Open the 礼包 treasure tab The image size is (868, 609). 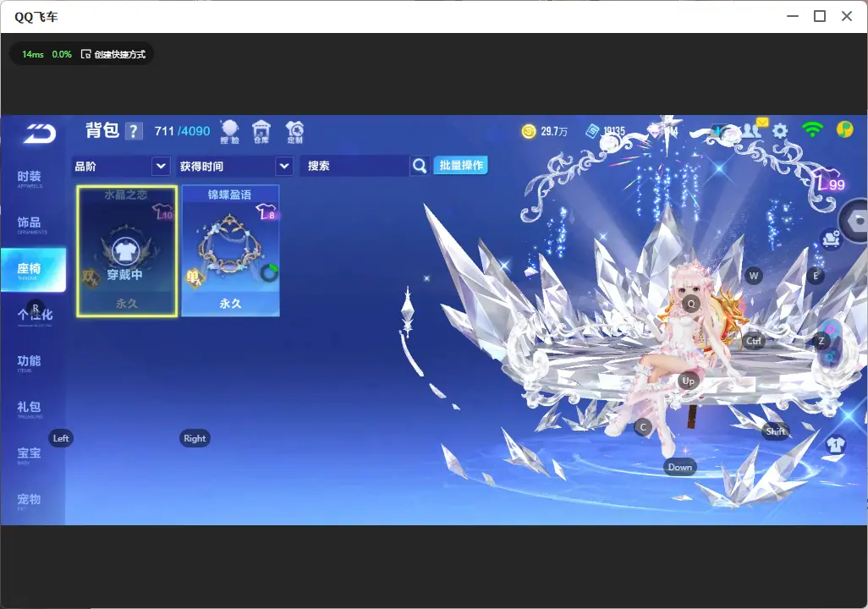tap(30, 409)
